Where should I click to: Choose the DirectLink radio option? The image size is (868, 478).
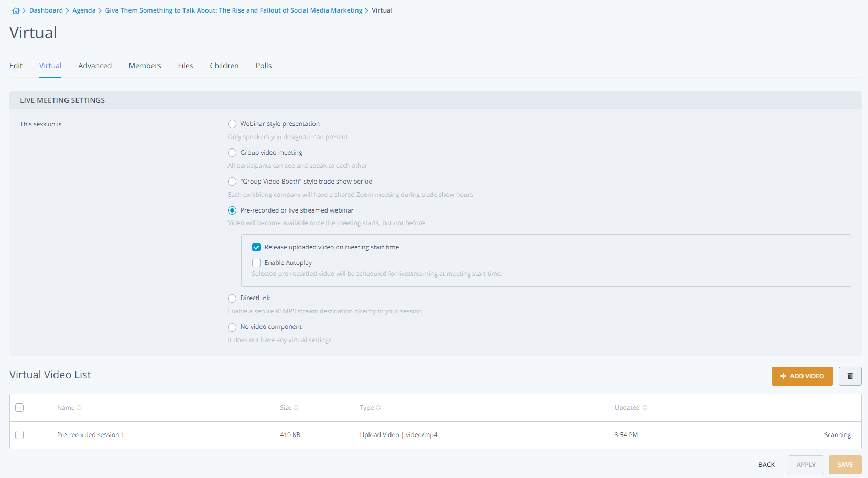coord(232,298)
